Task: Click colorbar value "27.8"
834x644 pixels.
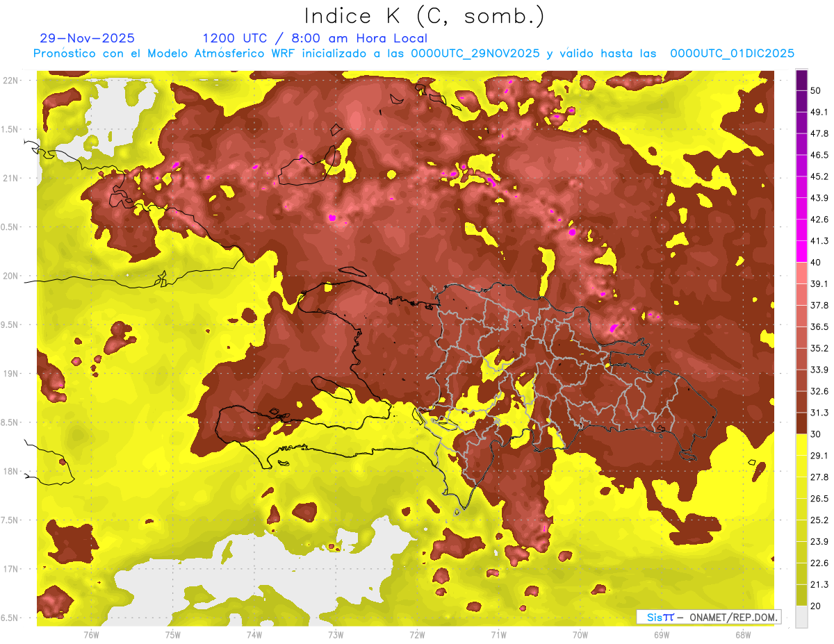Action: coord(819,477)
